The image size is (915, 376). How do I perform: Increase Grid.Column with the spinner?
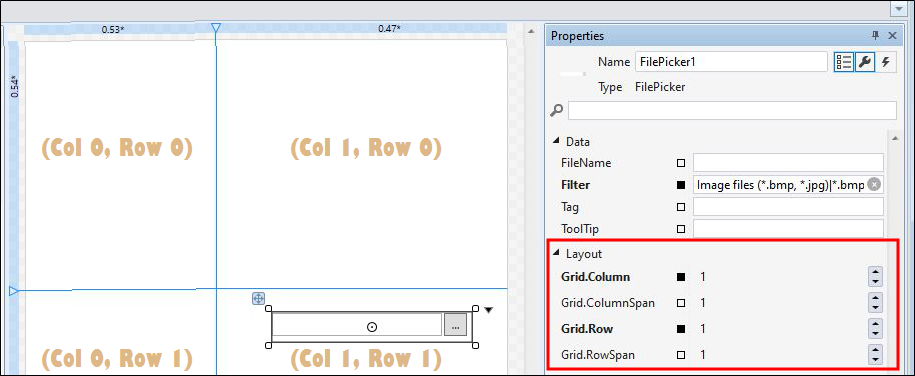875,273
